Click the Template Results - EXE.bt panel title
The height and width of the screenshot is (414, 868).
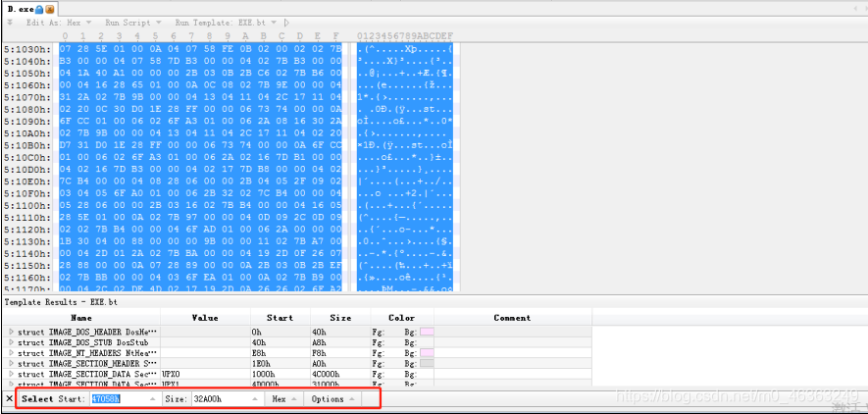click(61, 302)
